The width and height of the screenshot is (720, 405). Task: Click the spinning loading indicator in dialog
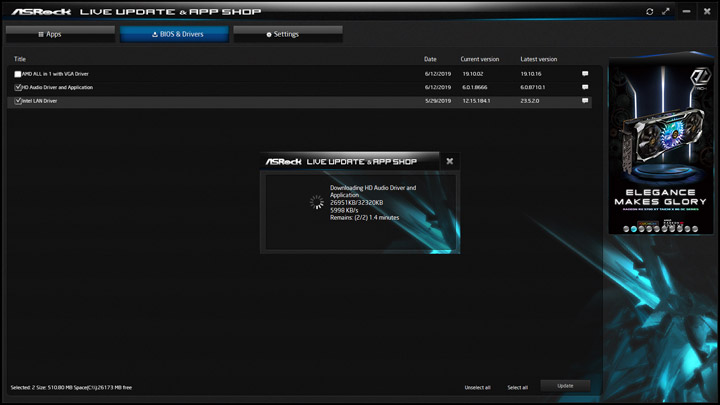[317, 202]
